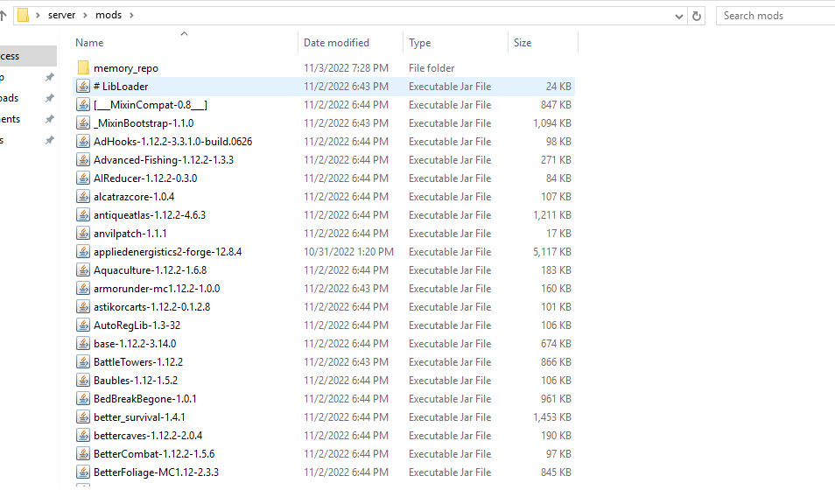
Task: Go up one folder level
Action: [x=3, y=16]
